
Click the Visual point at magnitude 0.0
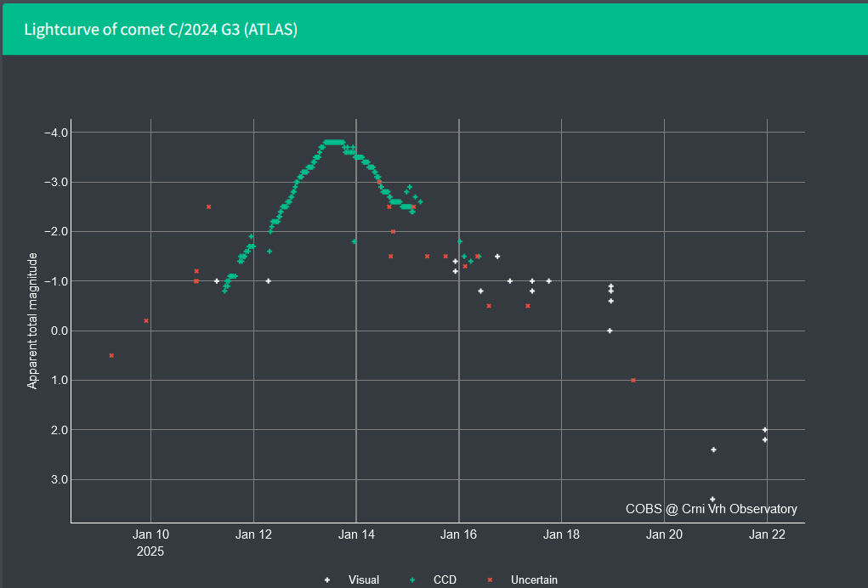point(610,331)
